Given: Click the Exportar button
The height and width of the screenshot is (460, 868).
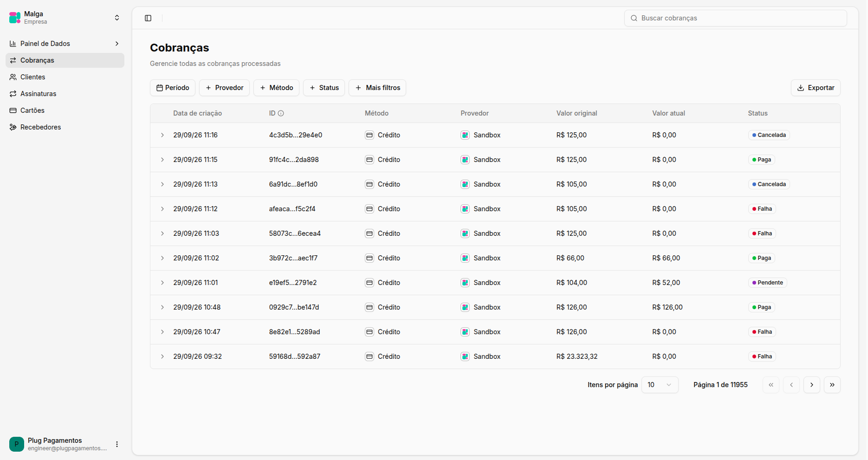Looking at the screenshot, I should coord(816,88).
